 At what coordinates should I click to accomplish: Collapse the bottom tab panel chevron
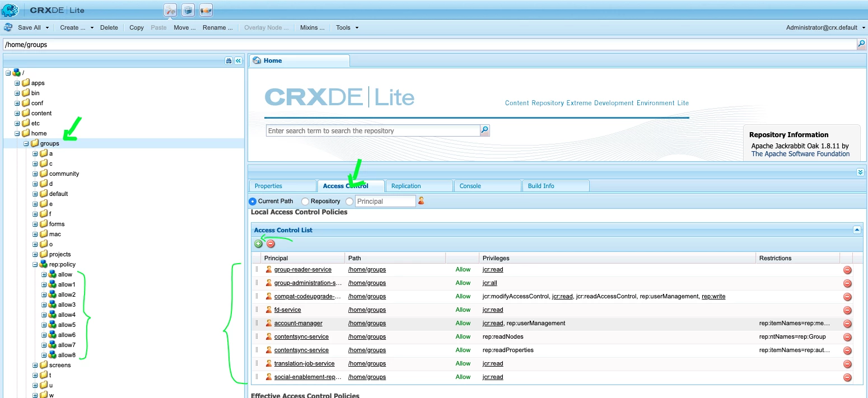[861, 172]
